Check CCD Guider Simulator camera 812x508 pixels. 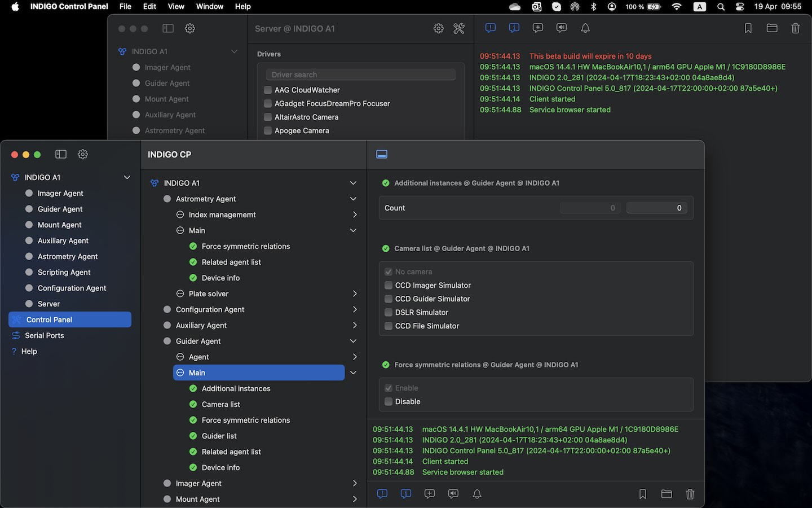coord(389,299)
